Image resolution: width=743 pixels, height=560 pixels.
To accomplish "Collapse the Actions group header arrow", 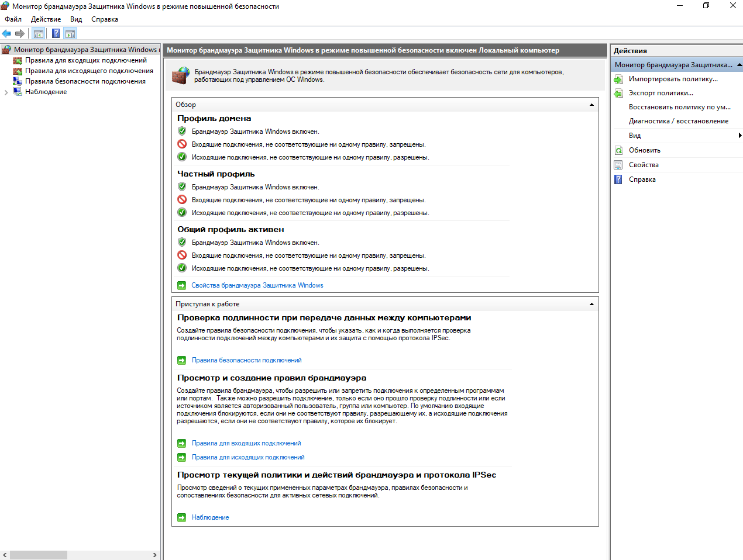I will coord(739,65).
